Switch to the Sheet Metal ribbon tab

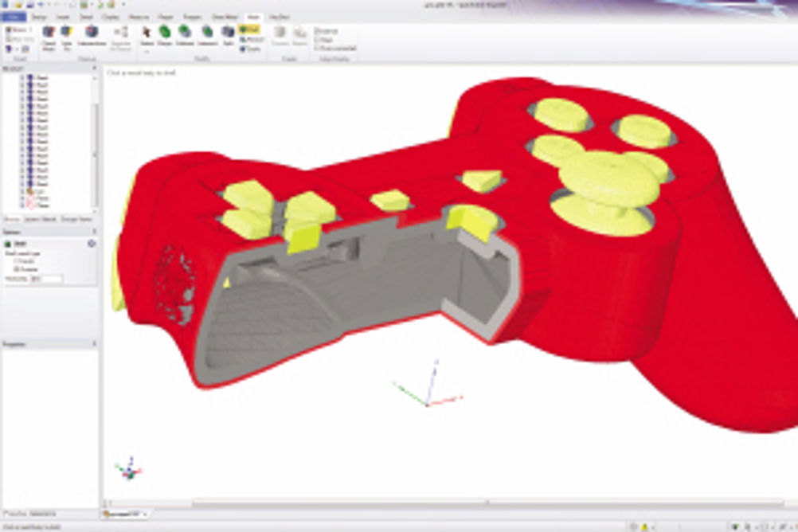(x=225, y=17)
